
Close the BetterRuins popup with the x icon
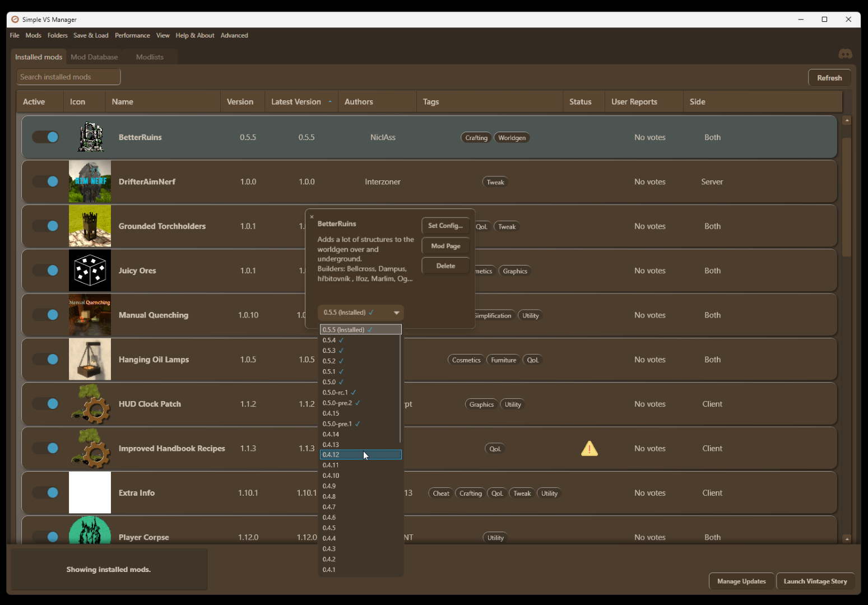point(312,217)
